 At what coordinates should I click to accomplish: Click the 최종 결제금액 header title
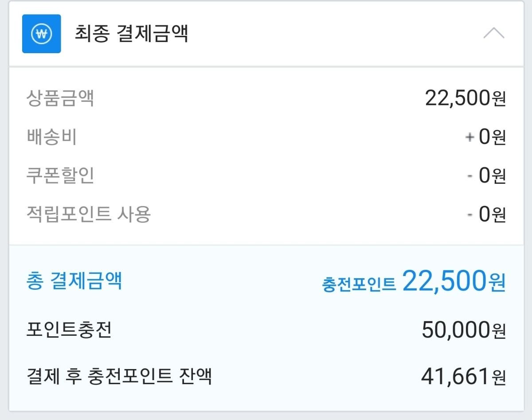click(131, 34)
